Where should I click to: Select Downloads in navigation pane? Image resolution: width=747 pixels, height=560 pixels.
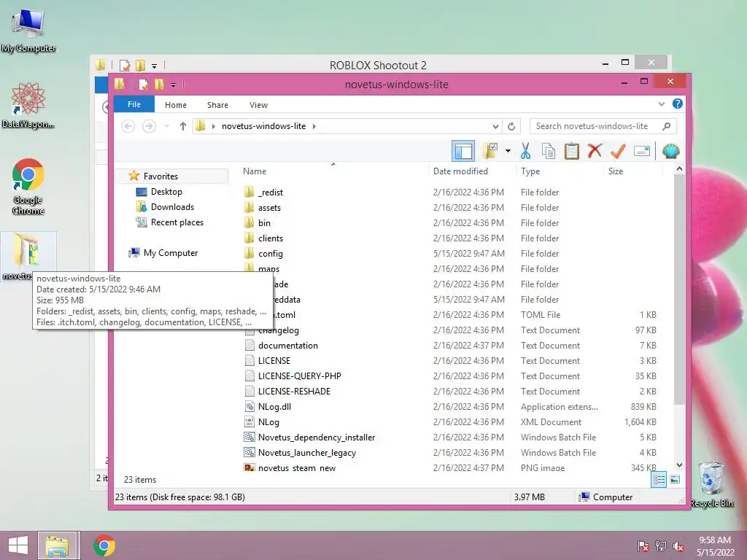pos(172,206)
